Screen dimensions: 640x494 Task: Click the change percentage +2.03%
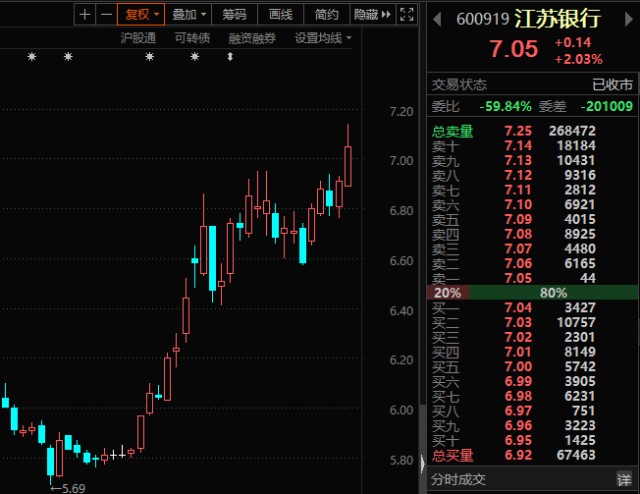point(578,60)
